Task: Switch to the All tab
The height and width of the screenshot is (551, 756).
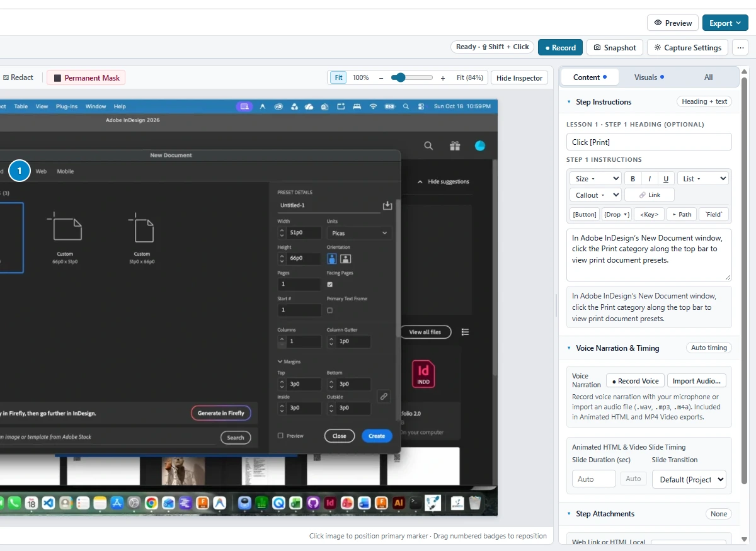Action: pos(708,77)
